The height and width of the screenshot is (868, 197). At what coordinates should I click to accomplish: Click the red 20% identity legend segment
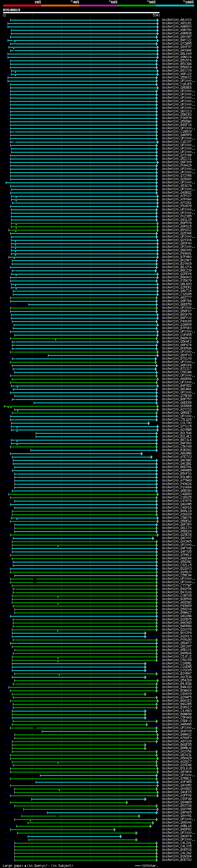point(22,6)
